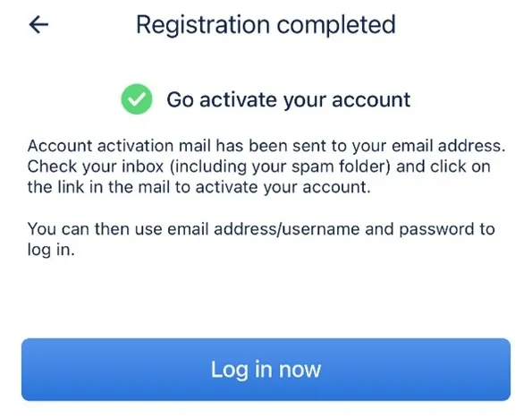The image size is (532, 418).
Task: Click the words 'spam folder' in the instructions
Action: pyautogui.click(x=341, y=167)
